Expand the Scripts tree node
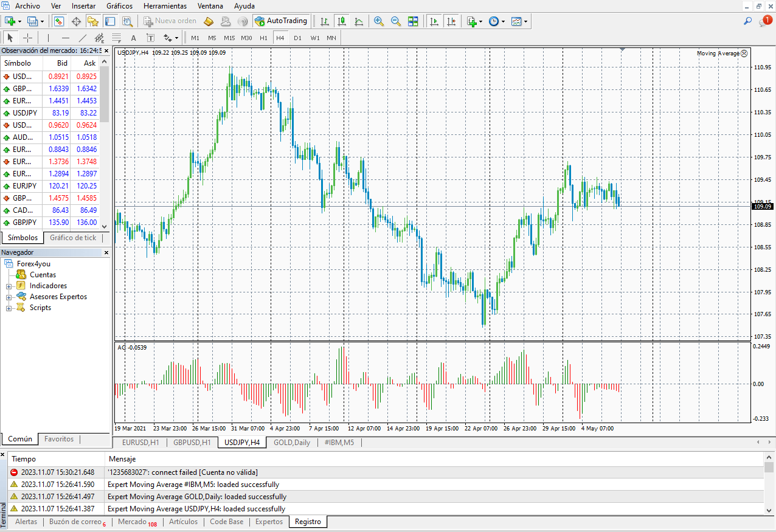This screenshot has height=532, width=776. 9,308
